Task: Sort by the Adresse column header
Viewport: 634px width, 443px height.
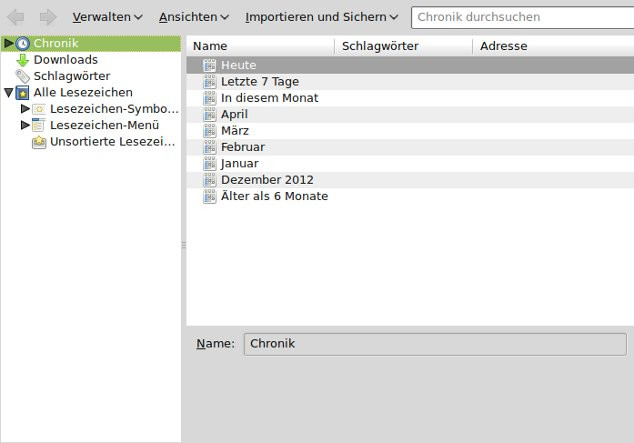Action: 550,46
